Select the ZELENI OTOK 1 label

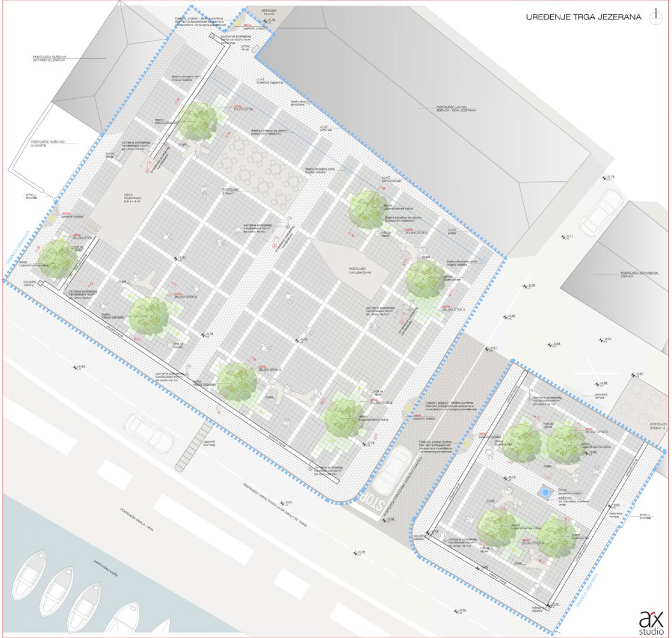pos(244,109)
